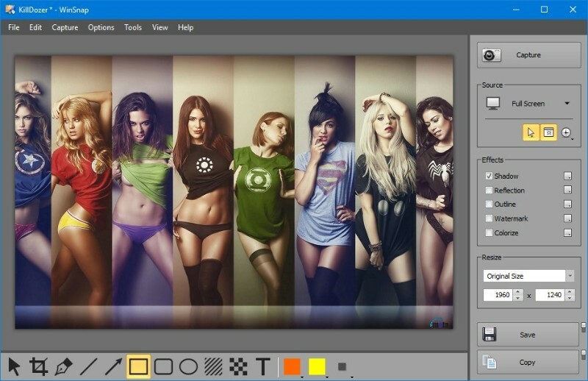This screenshot has height=381, width=588.
Task: Open the line width dropdown arrow
Action: 352,376
